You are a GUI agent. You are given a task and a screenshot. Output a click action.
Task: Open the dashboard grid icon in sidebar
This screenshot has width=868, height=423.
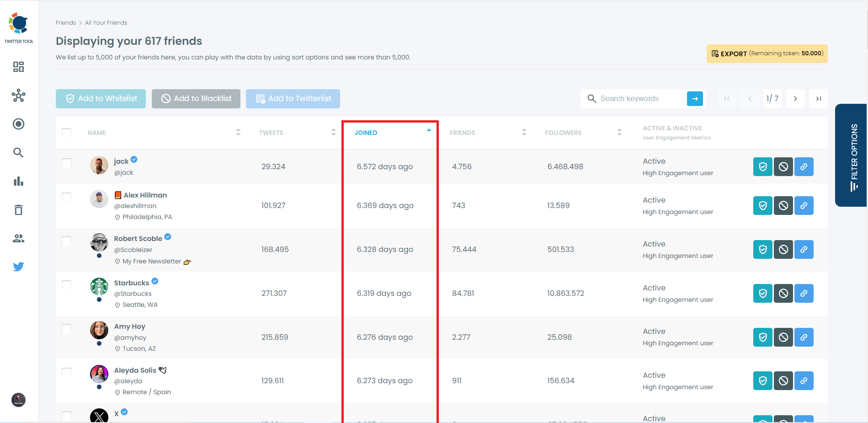[x=18, y=67]
